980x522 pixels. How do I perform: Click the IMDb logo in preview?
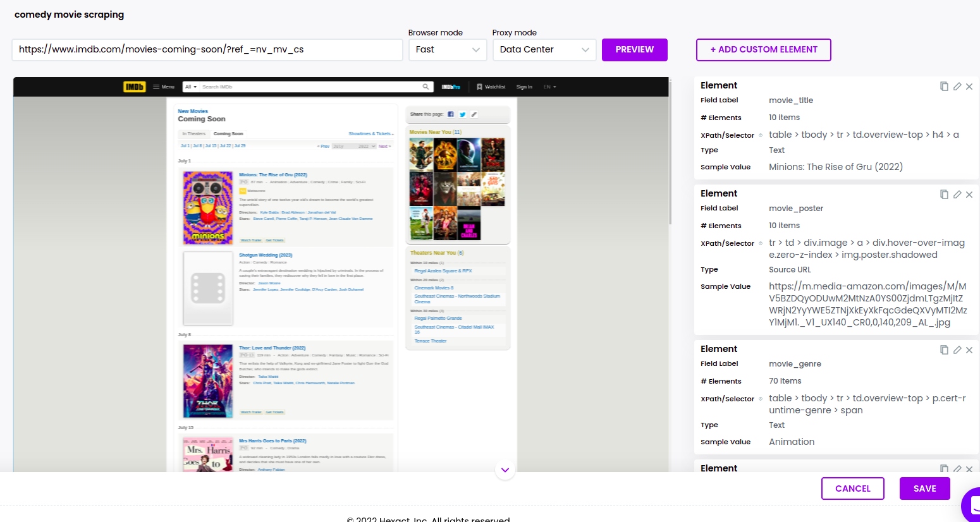134,87
